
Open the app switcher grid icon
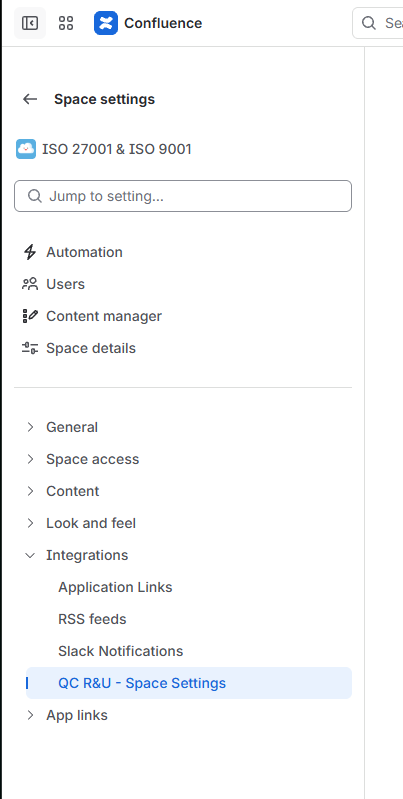click(x=66, y=23)
